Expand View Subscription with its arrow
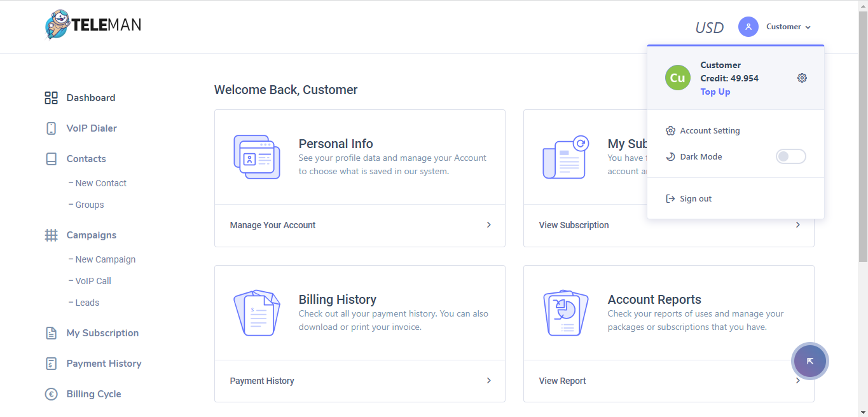This screenshot has width=868, height=417. 797,225
